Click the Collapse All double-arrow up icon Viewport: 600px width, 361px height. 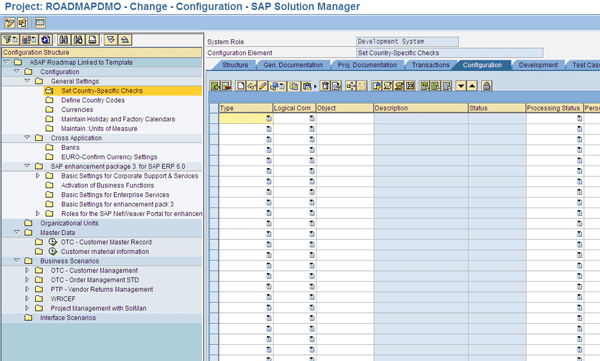pyautogui.click(x=125, y=39)
